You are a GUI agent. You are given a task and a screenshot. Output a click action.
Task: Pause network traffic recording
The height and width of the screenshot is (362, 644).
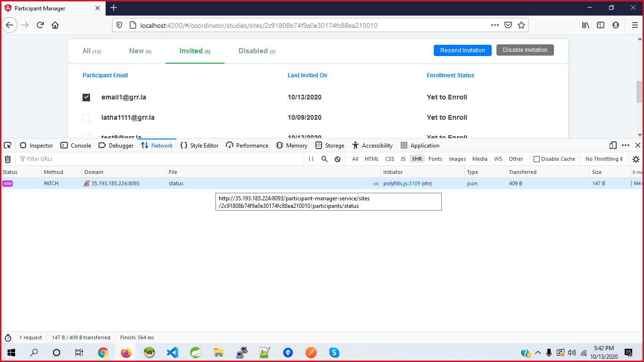pyautogui.click(x=311, y=159)
